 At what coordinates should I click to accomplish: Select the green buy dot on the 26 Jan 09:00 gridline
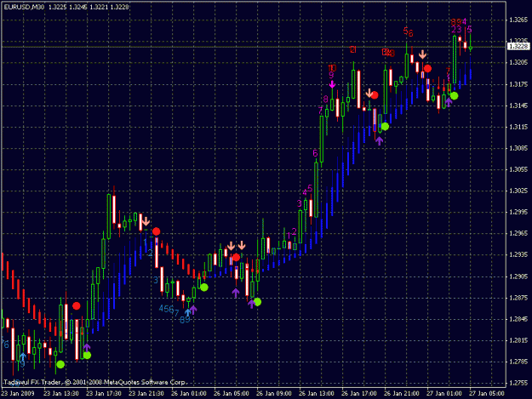(258, 302)
